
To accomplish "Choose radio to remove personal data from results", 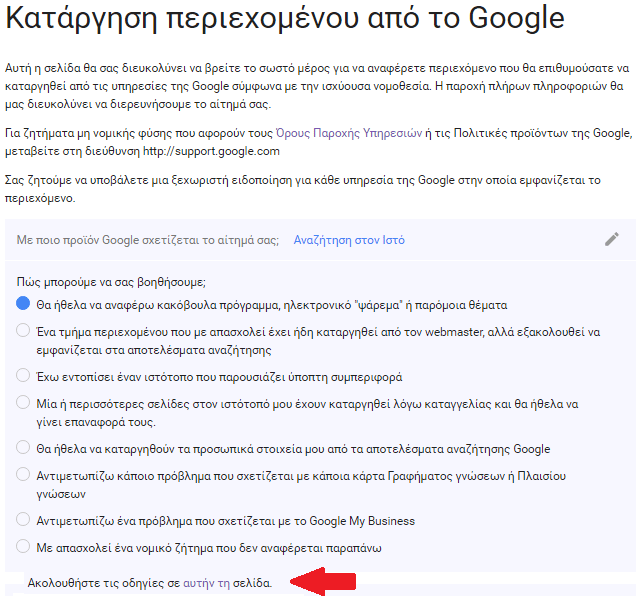I will (23, 448).
